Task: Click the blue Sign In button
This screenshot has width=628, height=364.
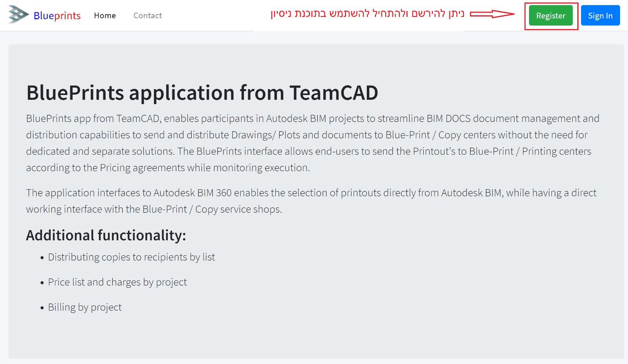Action: click(600, 16)
